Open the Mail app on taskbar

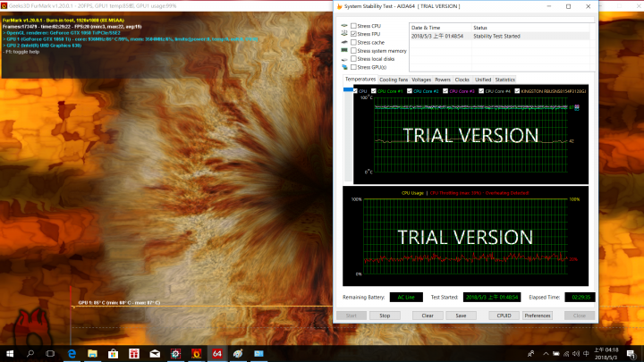click(x=155, y=353)
